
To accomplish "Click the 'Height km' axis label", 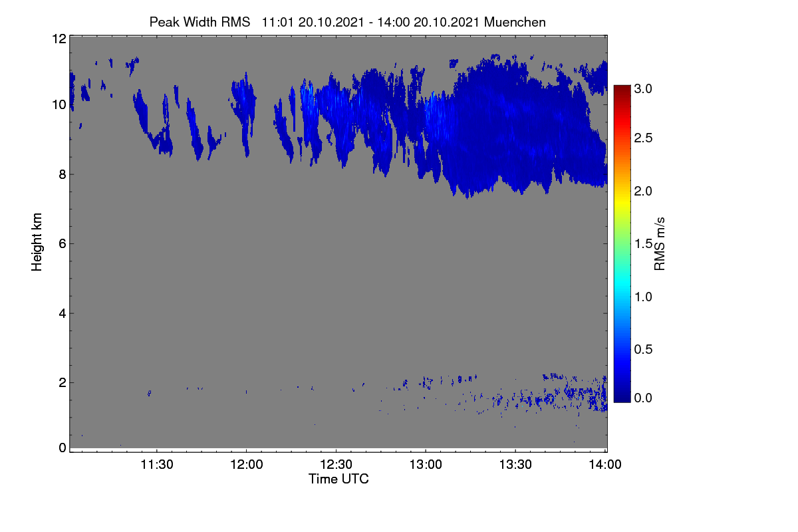I will (x=37, y=243).
